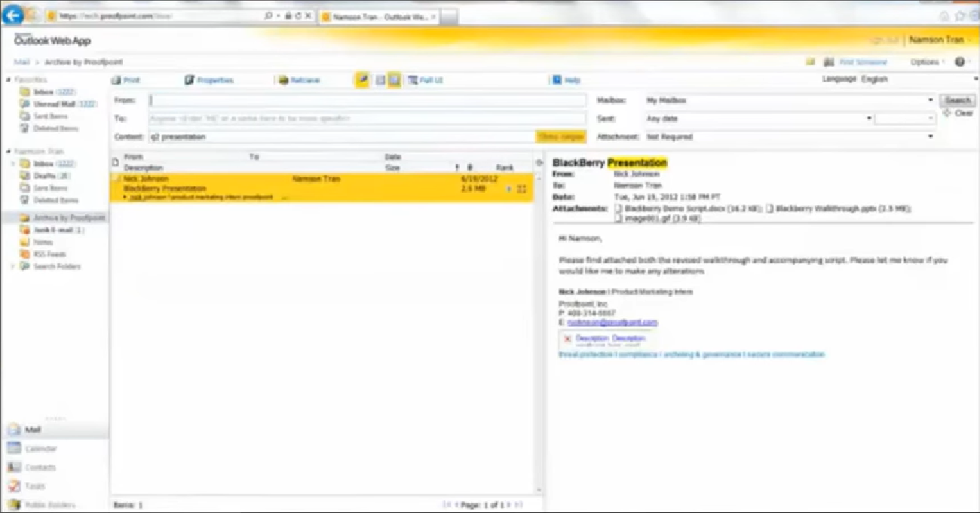Switch to Contacts in navigation pane
This screenshot has width=980, height=513.
[54, 467]
